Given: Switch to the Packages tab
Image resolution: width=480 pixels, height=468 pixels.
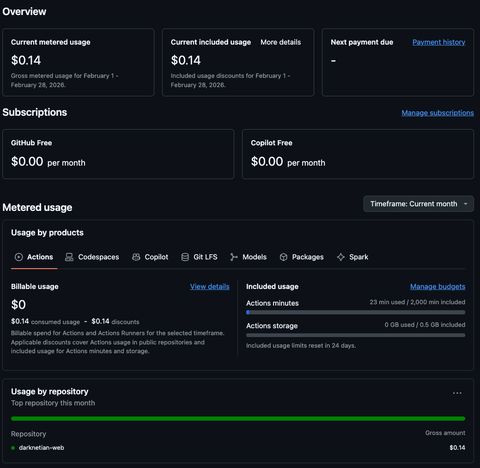Looking at the screenshot, I should [302, 257].
